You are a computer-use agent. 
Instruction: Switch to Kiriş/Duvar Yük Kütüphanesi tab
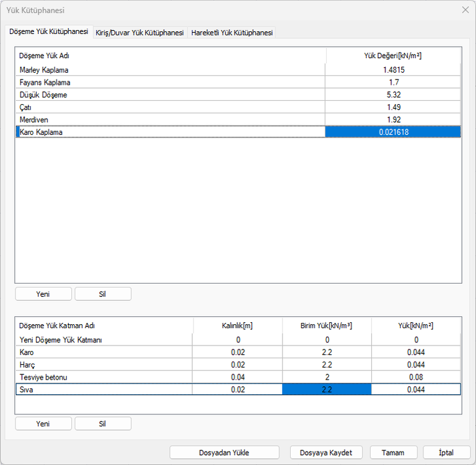click(139, 33)
